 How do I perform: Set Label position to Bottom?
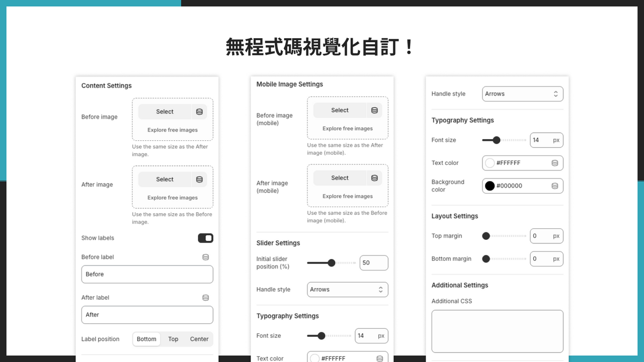pos(146,339)
